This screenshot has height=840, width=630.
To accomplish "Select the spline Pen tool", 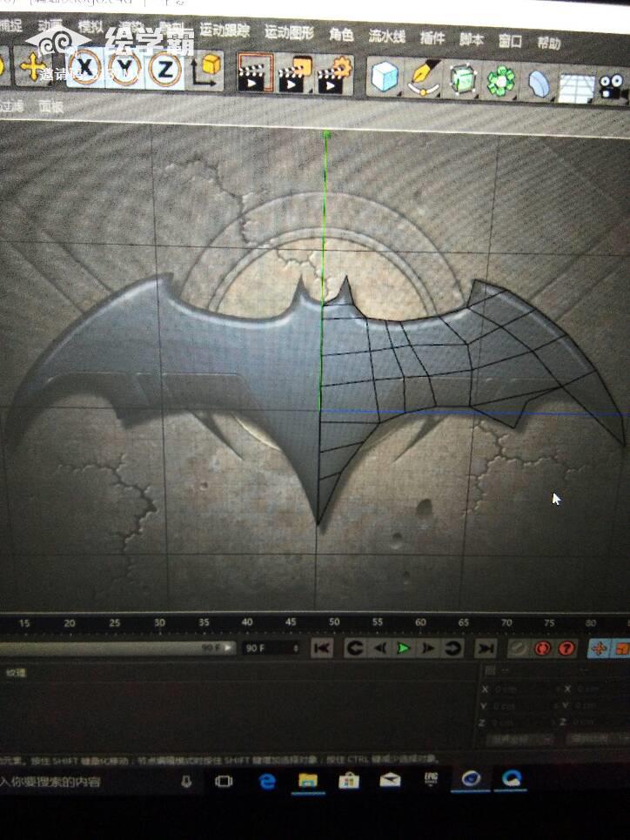I will tap(423, 78).
